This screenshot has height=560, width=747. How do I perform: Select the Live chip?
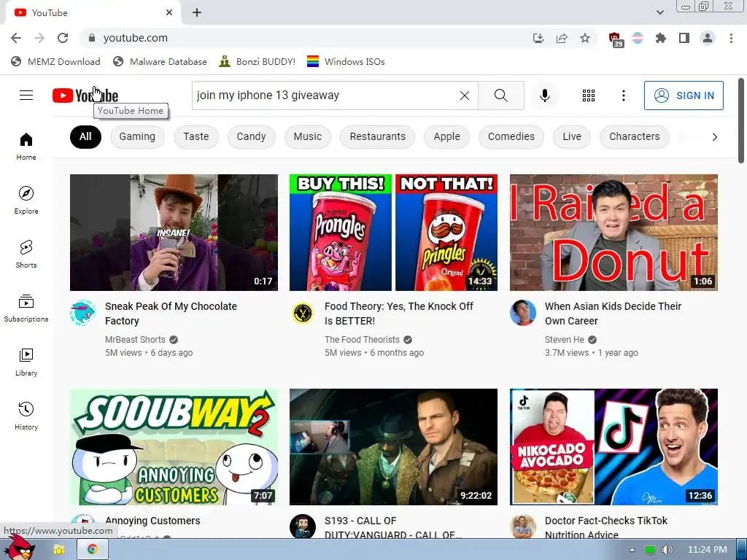(572, 137)
